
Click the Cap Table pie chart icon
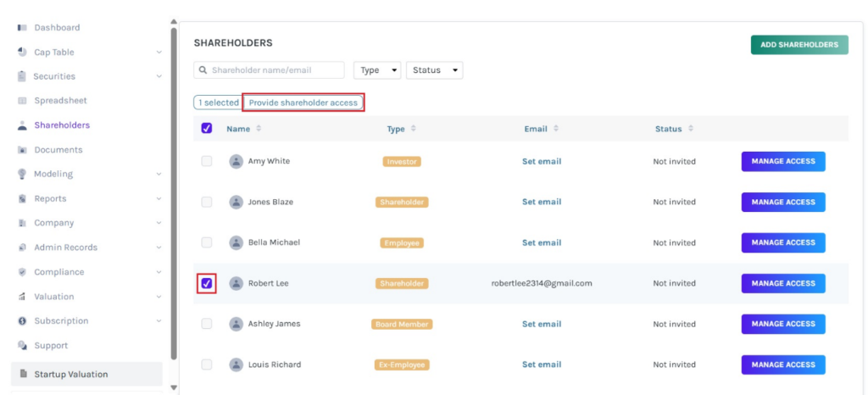point(22,53)
